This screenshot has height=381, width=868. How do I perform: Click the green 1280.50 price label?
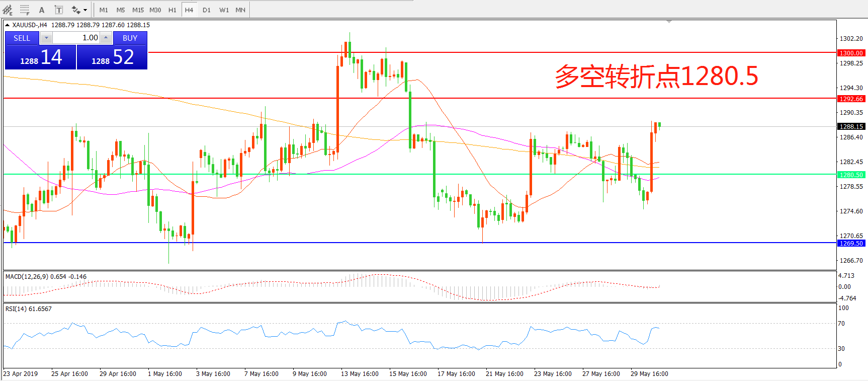[x=851, y=175]
